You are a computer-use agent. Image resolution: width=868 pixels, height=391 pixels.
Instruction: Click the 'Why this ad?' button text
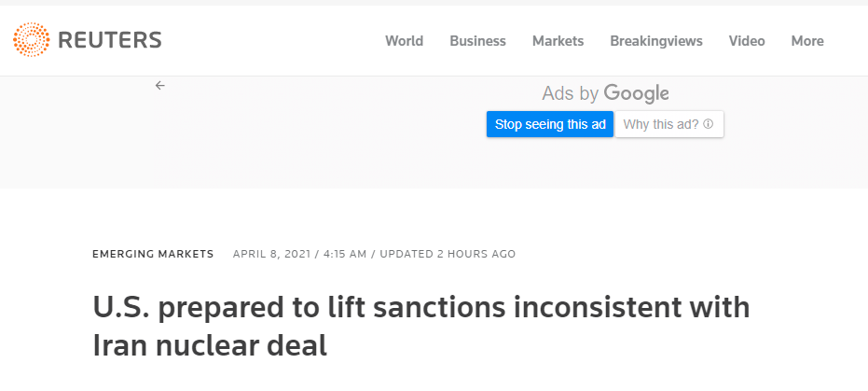tap(660, 124)
